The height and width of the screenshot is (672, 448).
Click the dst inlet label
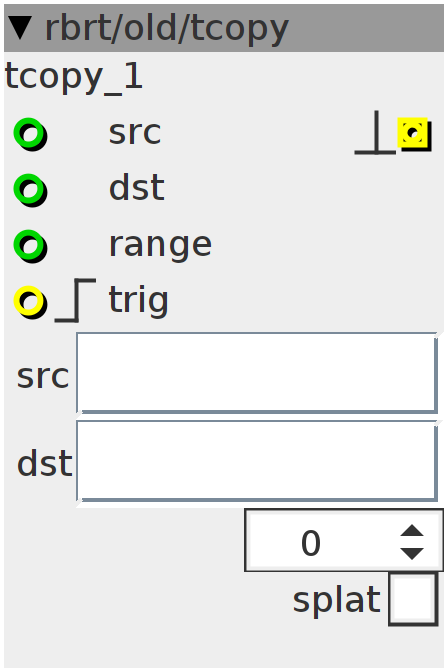point(137,188)
